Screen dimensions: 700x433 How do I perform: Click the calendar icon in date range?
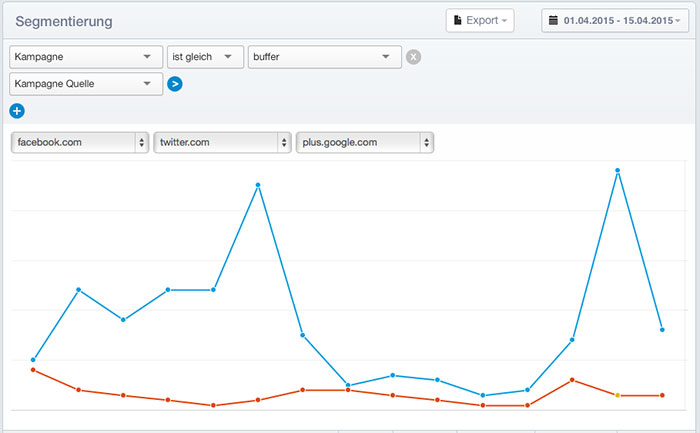tap(553, 20)
